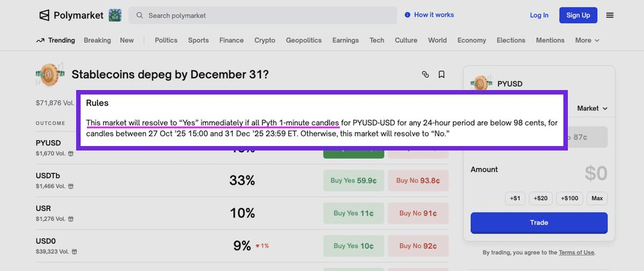Add $100 to amount
644x271 pixels.
(569, 199)
